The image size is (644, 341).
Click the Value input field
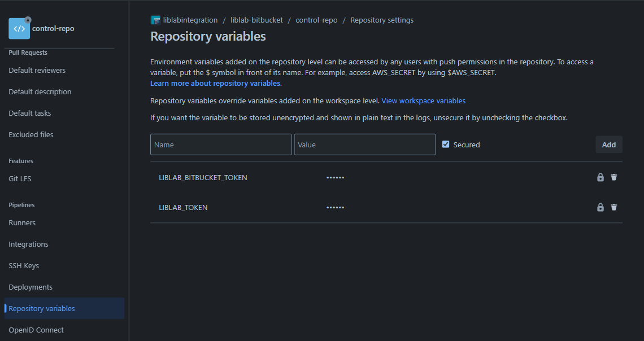point(364,144)
